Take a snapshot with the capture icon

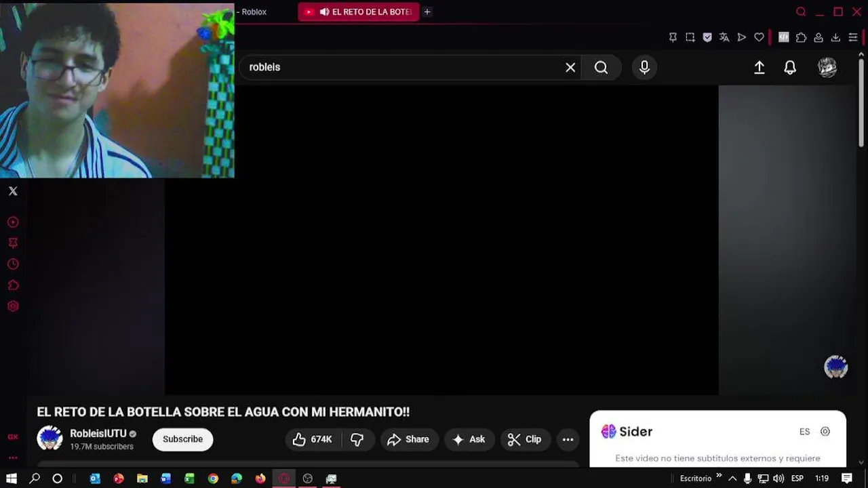click(x=690, y=37)
